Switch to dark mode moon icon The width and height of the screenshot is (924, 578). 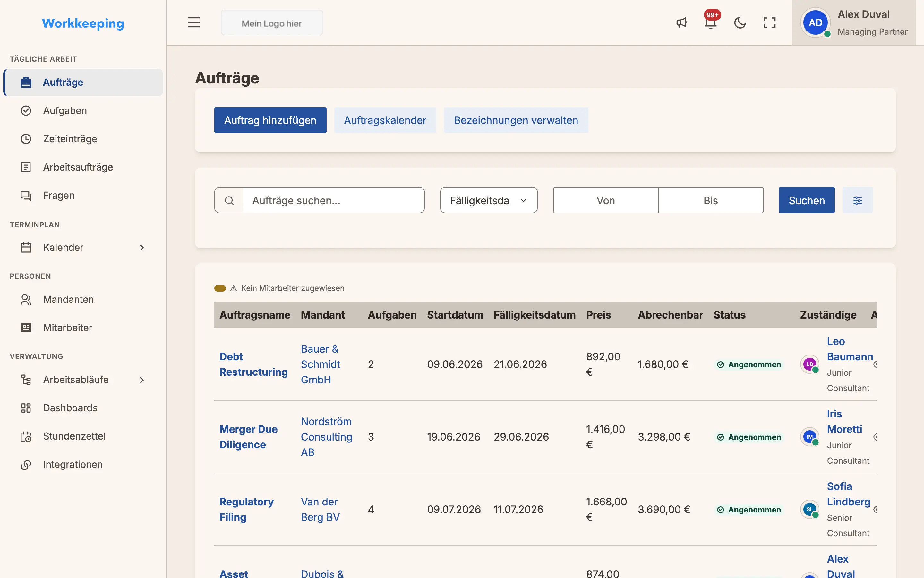[740, 22]
